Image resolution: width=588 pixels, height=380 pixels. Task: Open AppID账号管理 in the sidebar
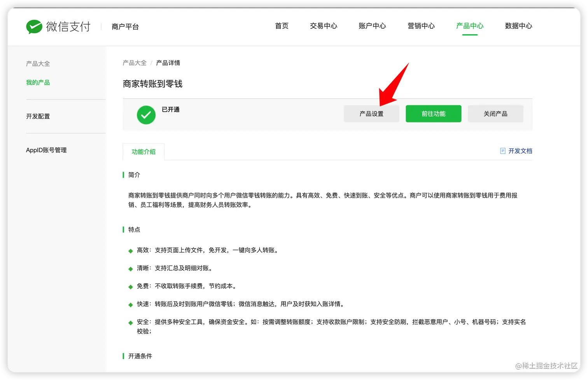46,150
